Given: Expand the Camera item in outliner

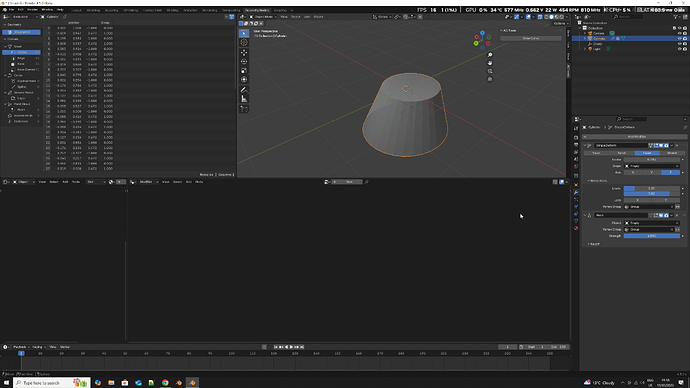Looking at the screenshot, I should pos(585,33).
